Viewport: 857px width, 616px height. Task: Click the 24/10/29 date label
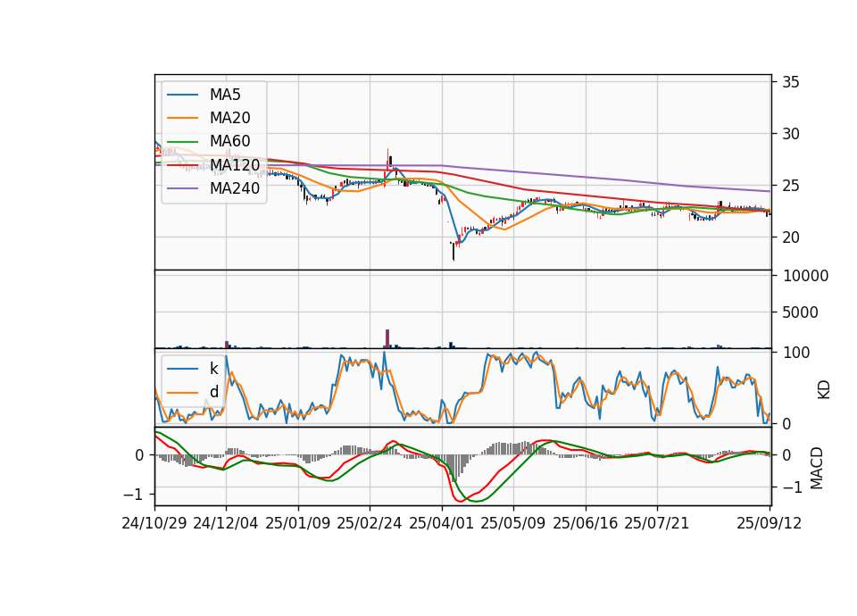[154, 523]
